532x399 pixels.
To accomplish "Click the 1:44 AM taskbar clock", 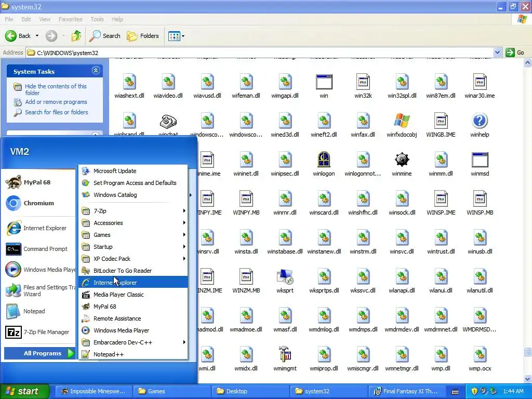I will [x=513, y=391].
